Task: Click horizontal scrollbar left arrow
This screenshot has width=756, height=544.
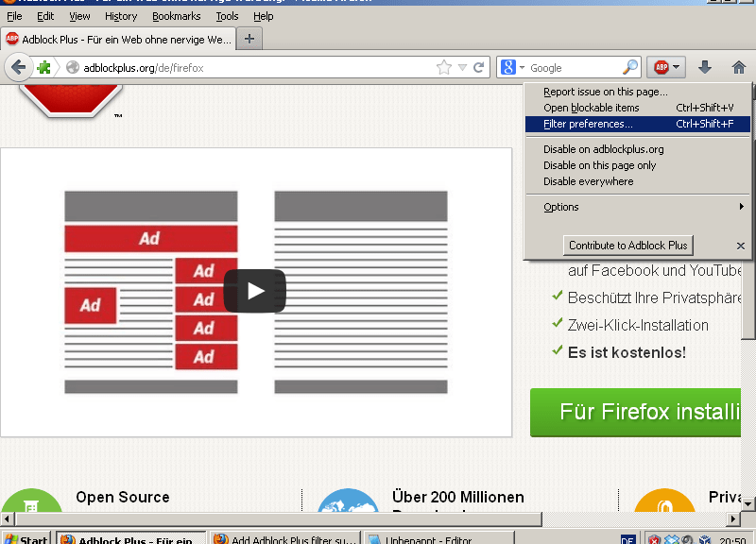Action: 7,519
